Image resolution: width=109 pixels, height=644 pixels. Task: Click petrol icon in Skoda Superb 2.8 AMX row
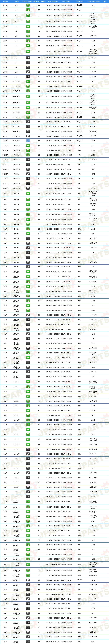28,155
